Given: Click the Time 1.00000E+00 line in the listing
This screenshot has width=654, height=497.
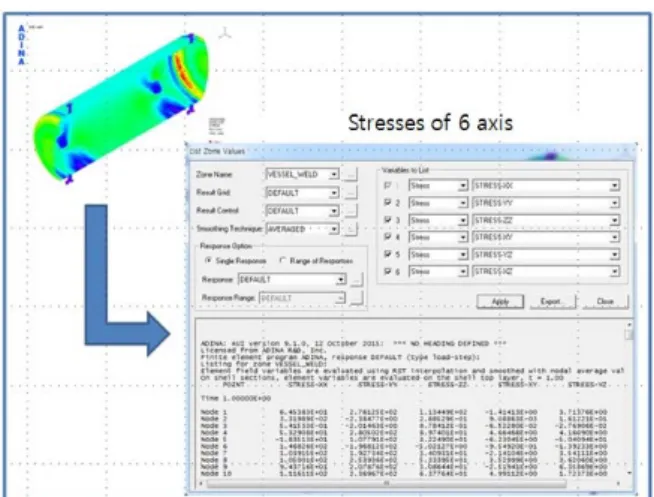Looking at the screenshot, I should pos(236,398).
